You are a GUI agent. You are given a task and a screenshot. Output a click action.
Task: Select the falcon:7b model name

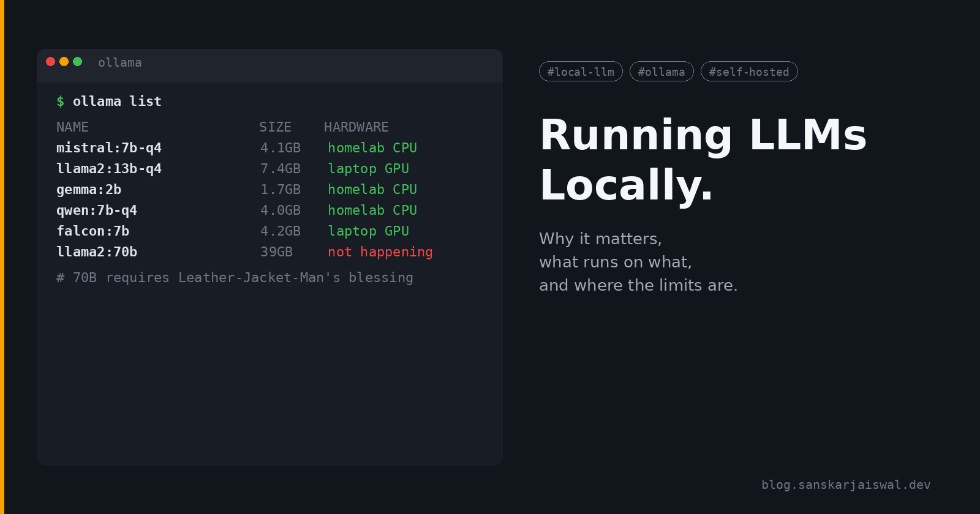[x=92, y=231]
